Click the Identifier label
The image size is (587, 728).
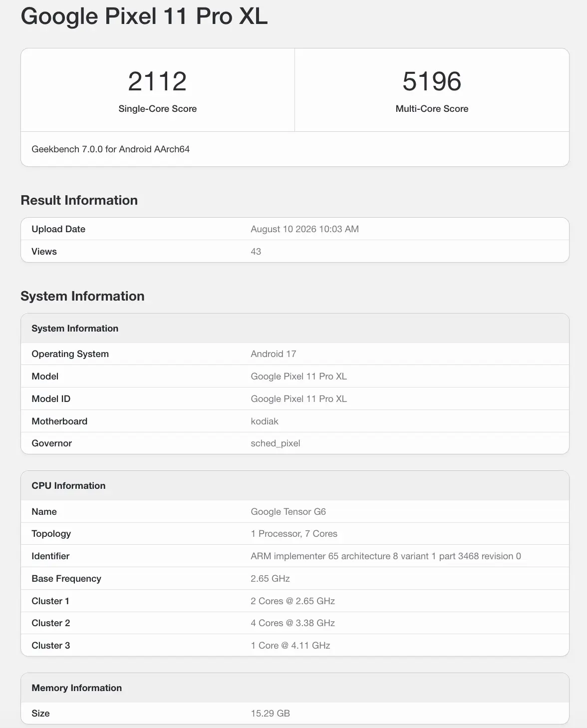tap(50, 556)
